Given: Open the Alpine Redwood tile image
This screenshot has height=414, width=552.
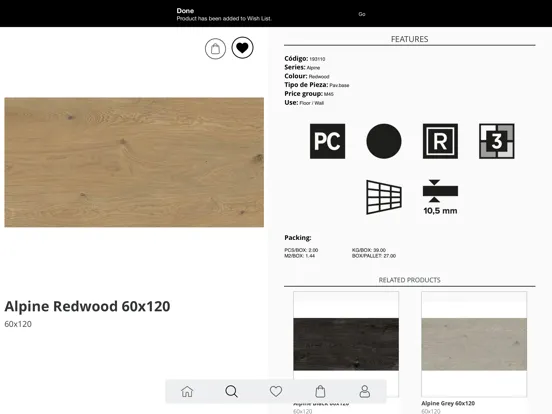Looking at the screenshot, I should pos(134,162).
